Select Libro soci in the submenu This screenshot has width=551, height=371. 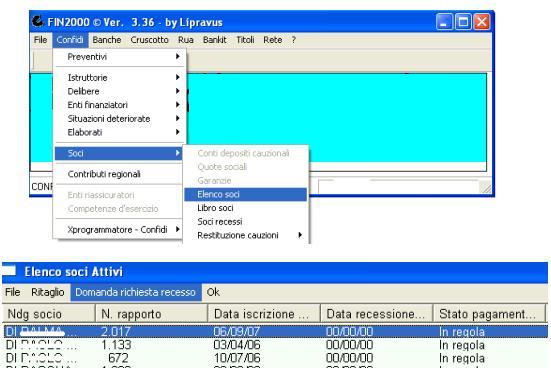[x=246, y=208]
